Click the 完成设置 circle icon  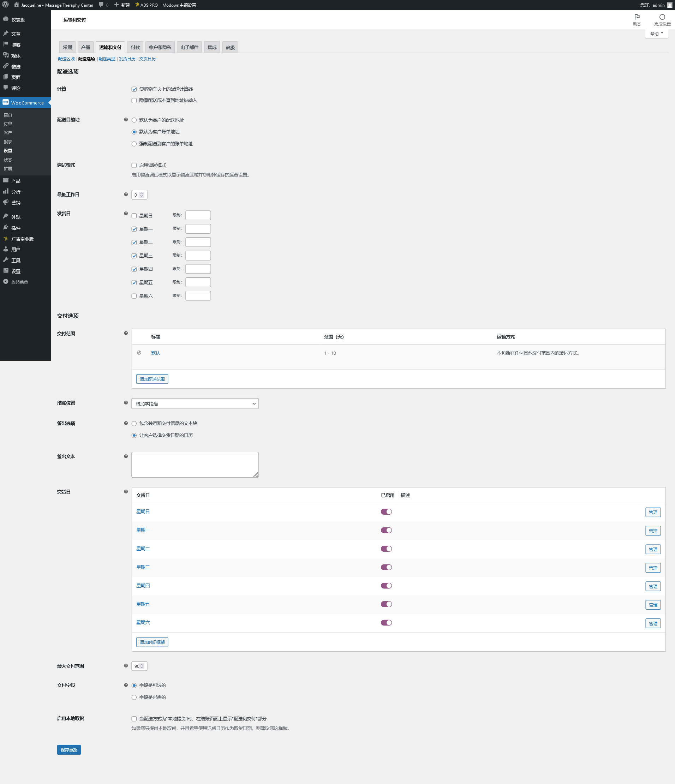pyautogui.click(x=662, y=17)
